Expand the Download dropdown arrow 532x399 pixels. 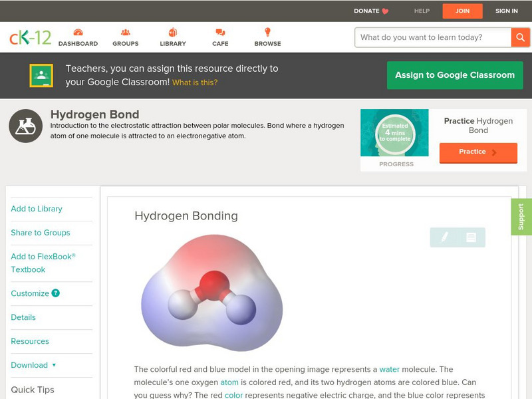click(x=54, y=365)
